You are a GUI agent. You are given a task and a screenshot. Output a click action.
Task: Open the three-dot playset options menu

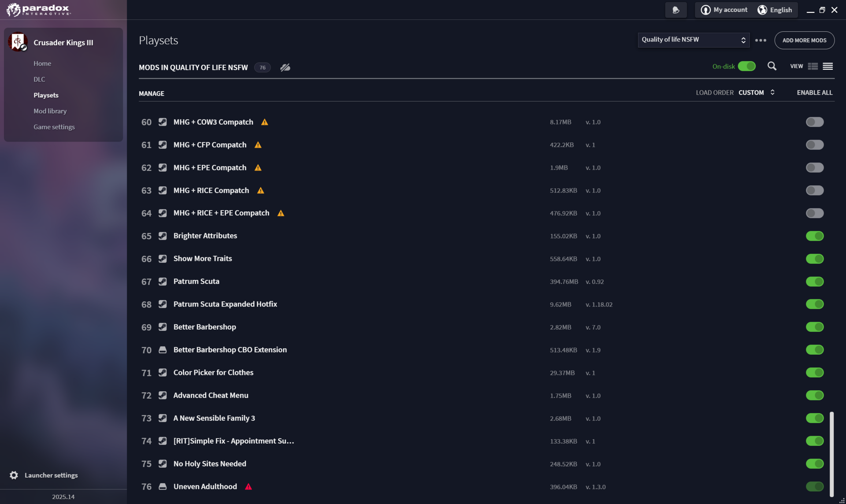[761, 40]
